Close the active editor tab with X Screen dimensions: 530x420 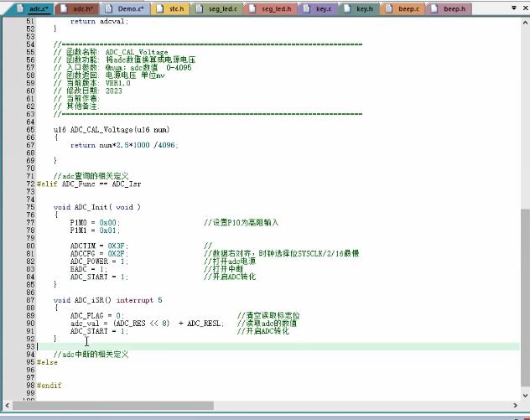[526, 8]
